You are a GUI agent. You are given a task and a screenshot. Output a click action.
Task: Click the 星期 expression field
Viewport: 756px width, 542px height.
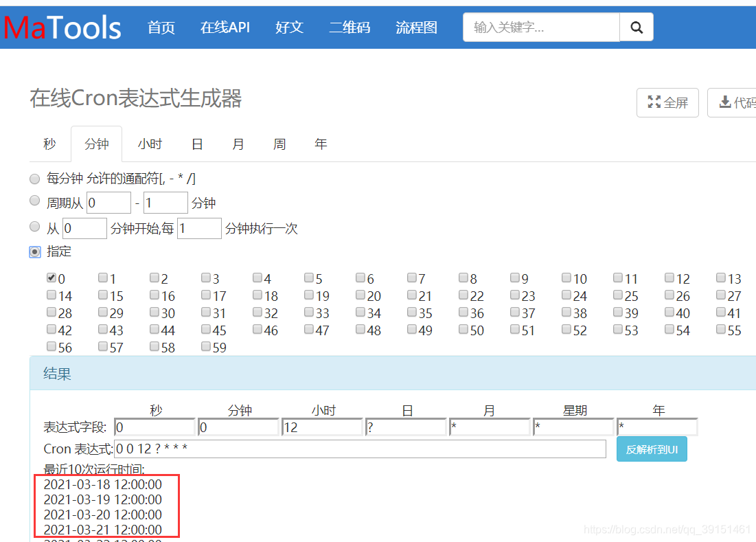574,427
